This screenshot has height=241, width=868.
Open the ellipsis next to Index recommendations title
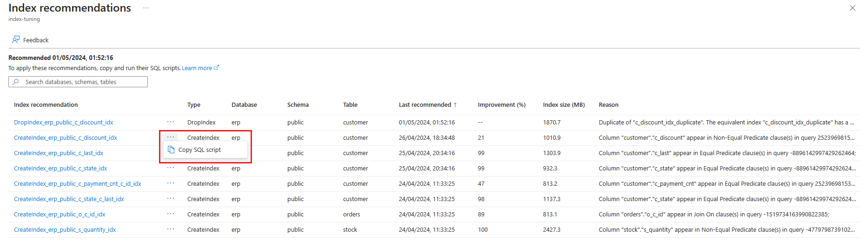[146, 8]
